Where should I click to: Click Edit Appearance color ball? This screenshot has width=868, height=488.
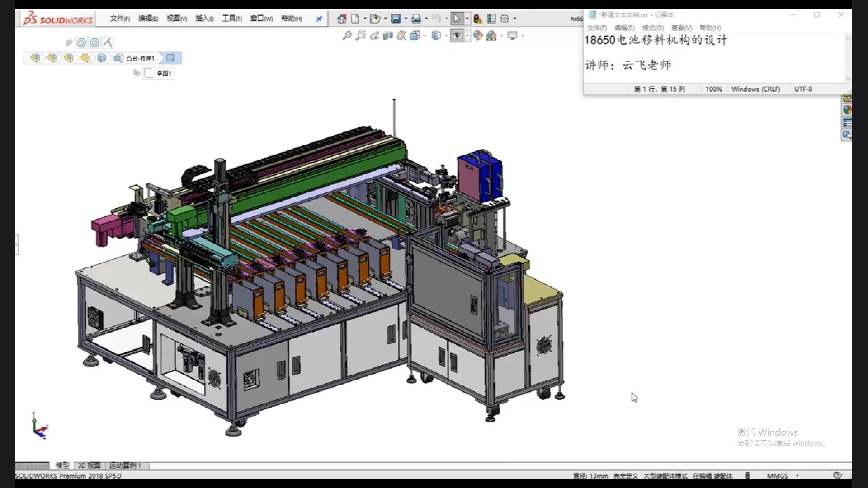click(x=478, y=35)
